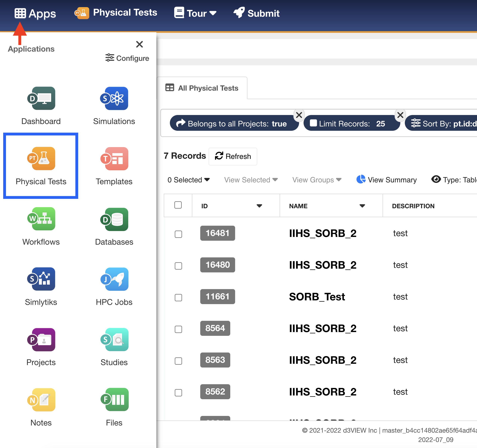
Task: Open the View Groups dropdown
Action: [x=317, y=180]
